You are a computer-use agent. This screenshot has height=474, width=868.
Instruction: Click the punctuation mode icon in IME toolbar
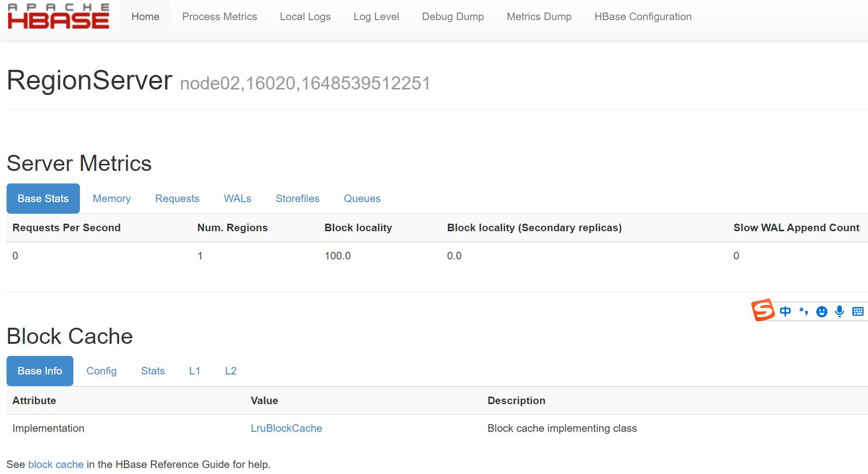click(803, 312)
